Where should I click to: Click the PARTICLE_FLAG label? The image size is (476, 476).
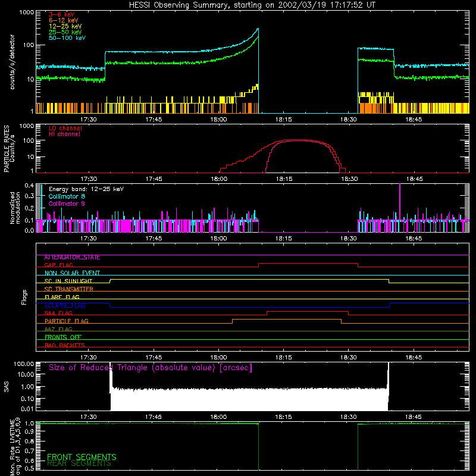pyautogui.click(x=67, y=321)
